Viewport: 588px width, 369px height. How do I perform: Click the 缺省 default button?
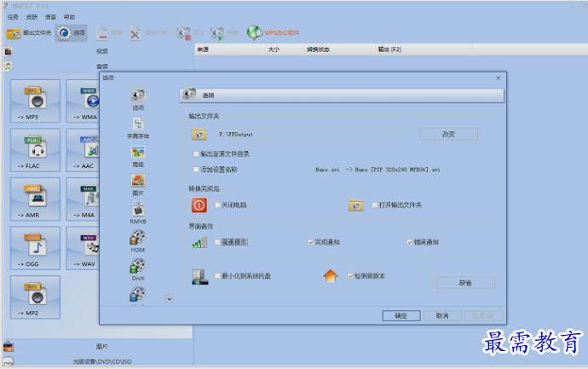[465, 283]
